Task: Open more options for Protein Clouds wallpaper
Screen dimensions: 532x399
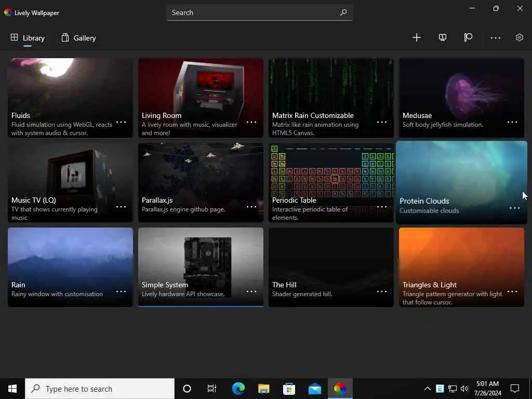Action: pos(514,208)
